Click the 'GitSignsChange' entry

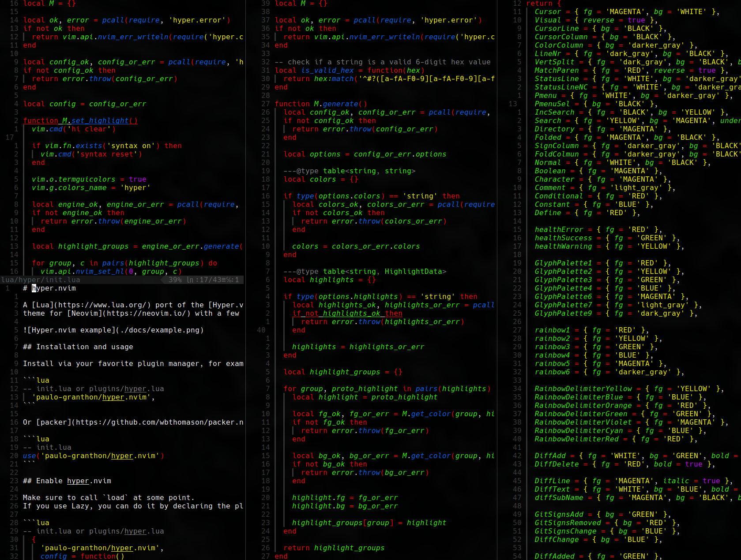point(607,531)
